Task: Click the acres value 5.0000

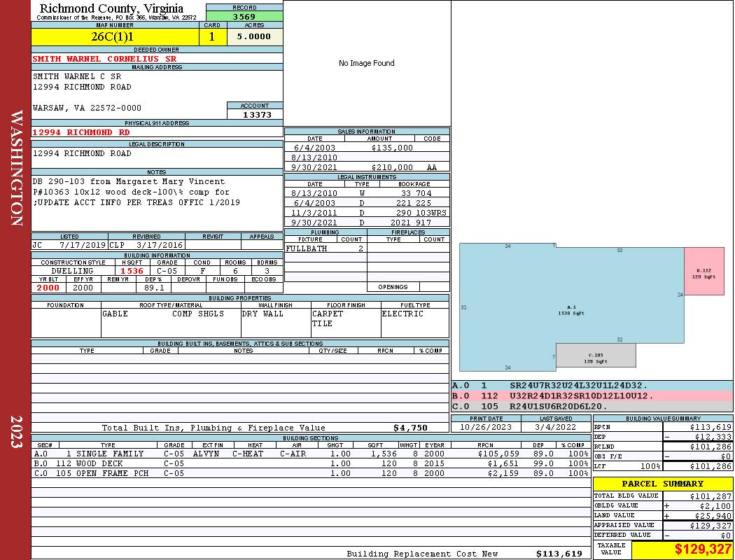Action: [x=254, y=36]
